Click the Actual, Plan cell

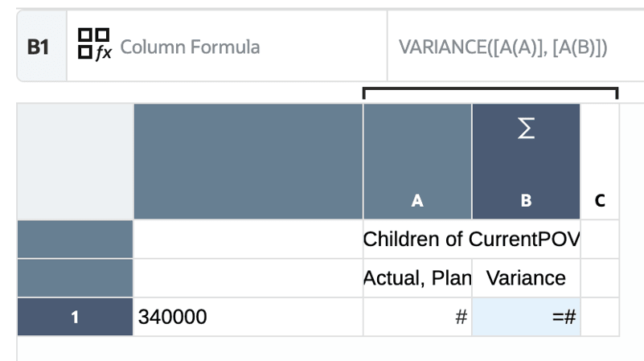point(416,278)
